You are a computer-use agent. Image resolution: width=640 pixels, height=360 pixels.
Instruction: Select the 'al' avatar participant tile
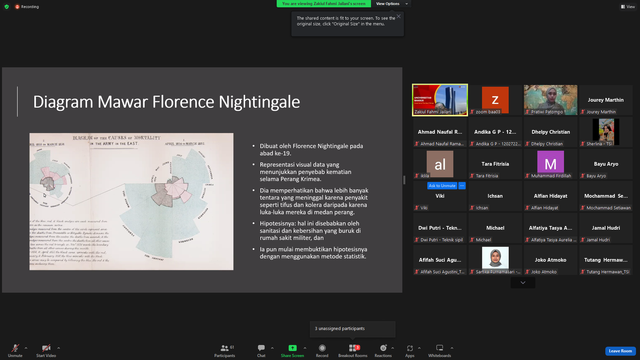(x=440, y=164)
